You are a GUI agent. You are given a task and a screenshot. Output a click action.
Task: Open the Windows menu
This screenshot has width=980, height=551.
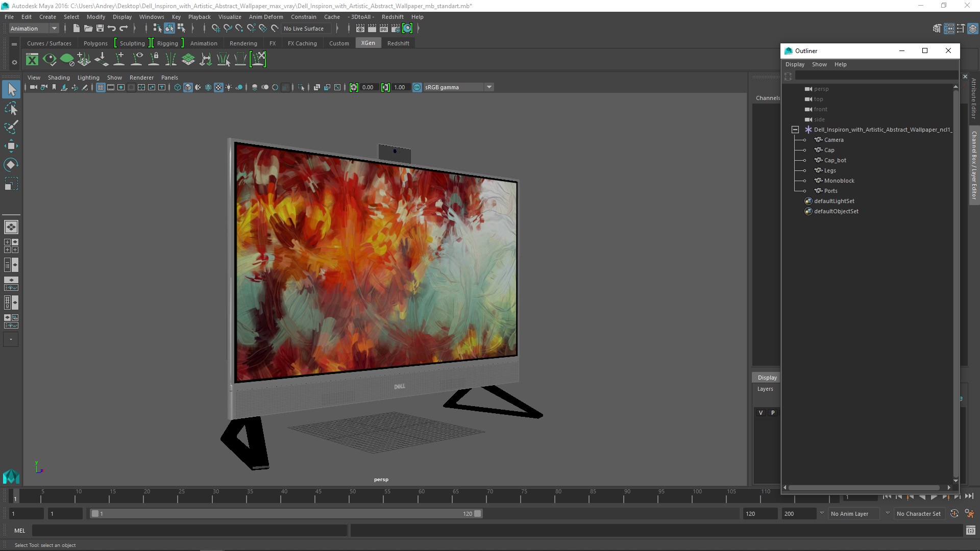tap(152, 17)
